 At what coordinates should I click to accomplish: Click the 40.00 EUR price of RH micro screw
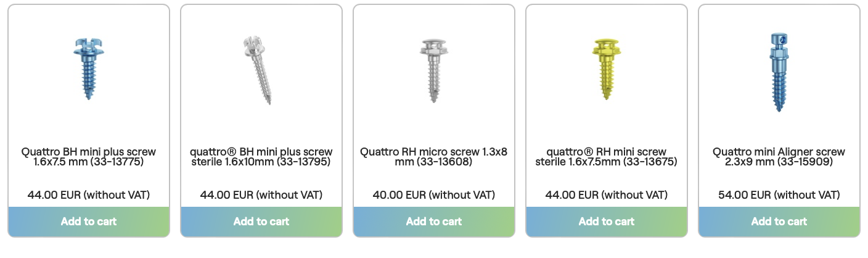tap(434, 195)
